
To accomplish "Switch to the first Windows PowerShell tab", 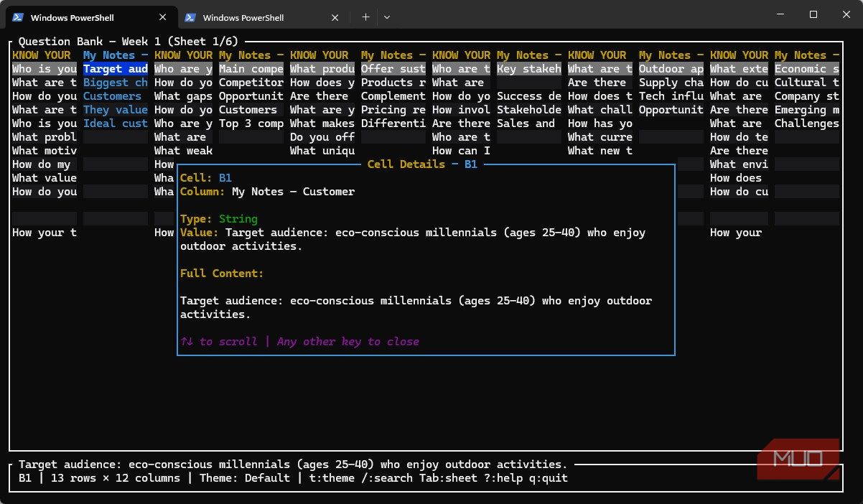I will (x=91, y=17).
